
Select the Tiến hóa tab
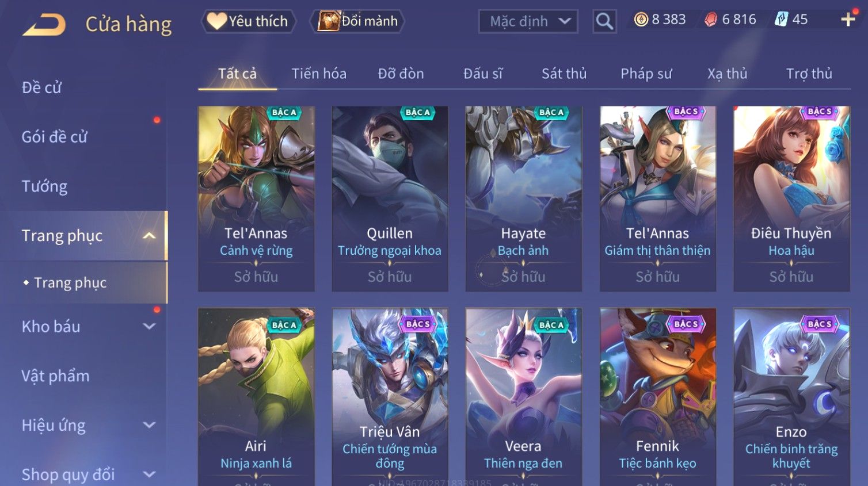319,74
